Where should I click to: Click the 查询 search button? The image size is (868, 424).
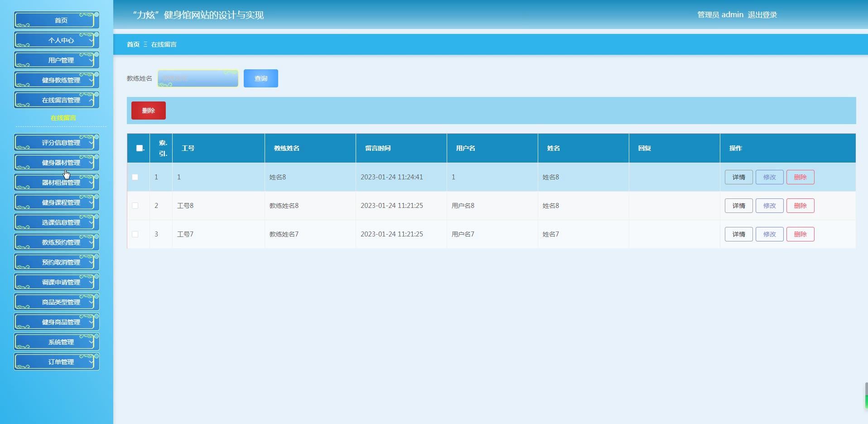pos(260,78)
